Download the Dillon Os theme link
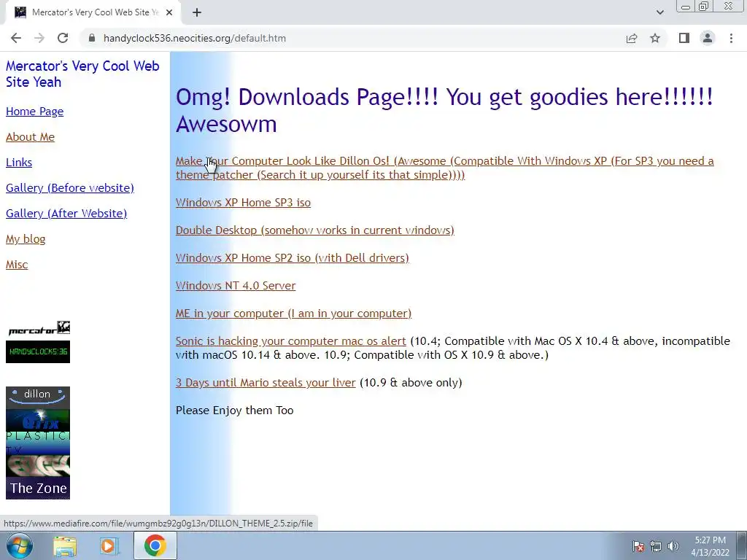 click(444, 168)
